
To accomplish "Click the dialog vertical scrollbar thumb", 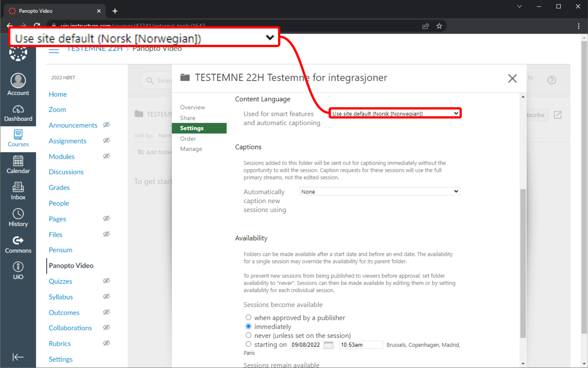I will click(x=523, y=263).
